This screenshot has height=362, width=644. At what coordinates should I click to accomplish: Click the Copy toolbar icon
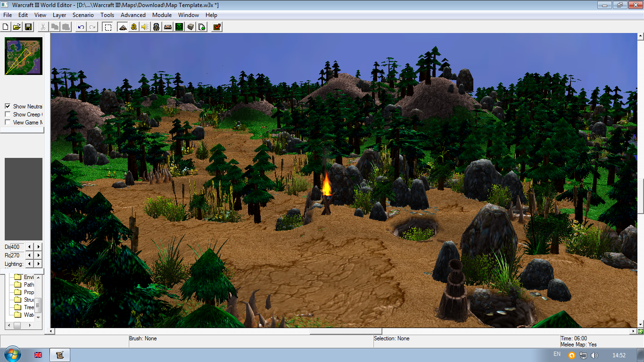(x=55, y=27)
